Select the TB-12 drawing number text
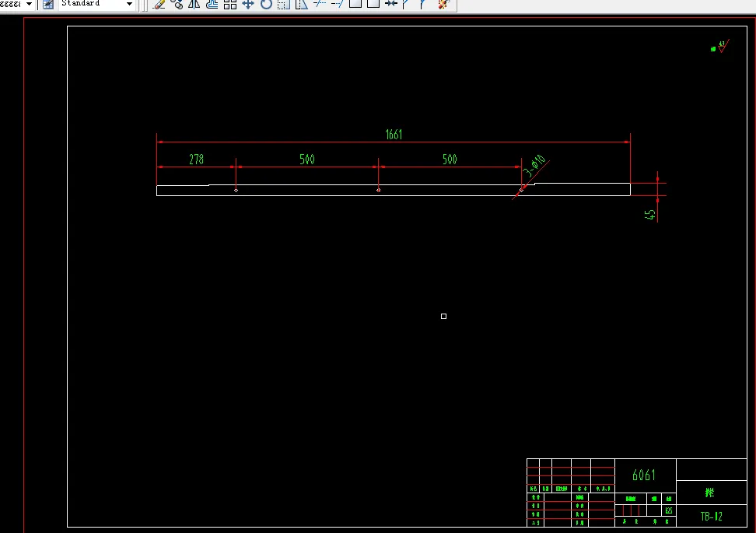 point(711,517)
